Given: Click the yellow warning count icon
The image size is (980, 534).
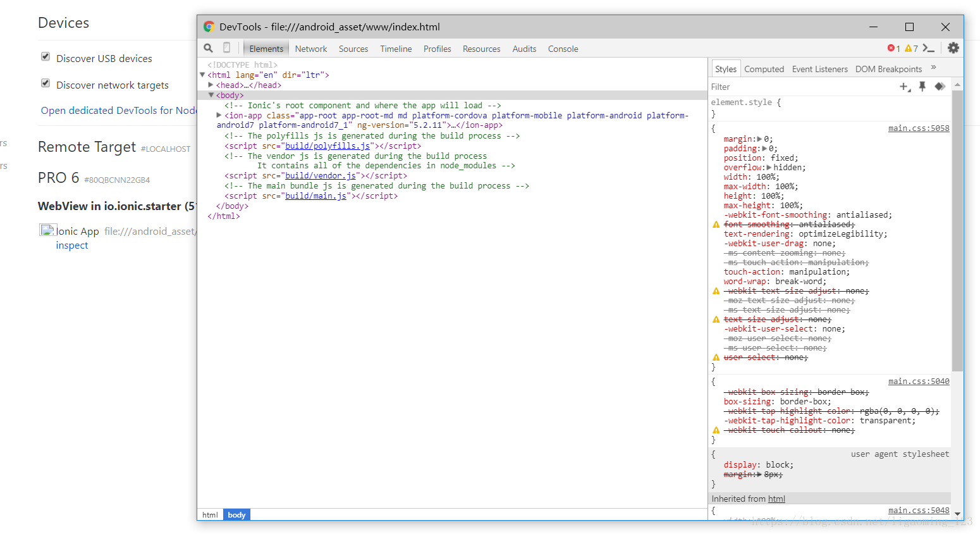Looking at the screenshot, I should tap(908, 48).
